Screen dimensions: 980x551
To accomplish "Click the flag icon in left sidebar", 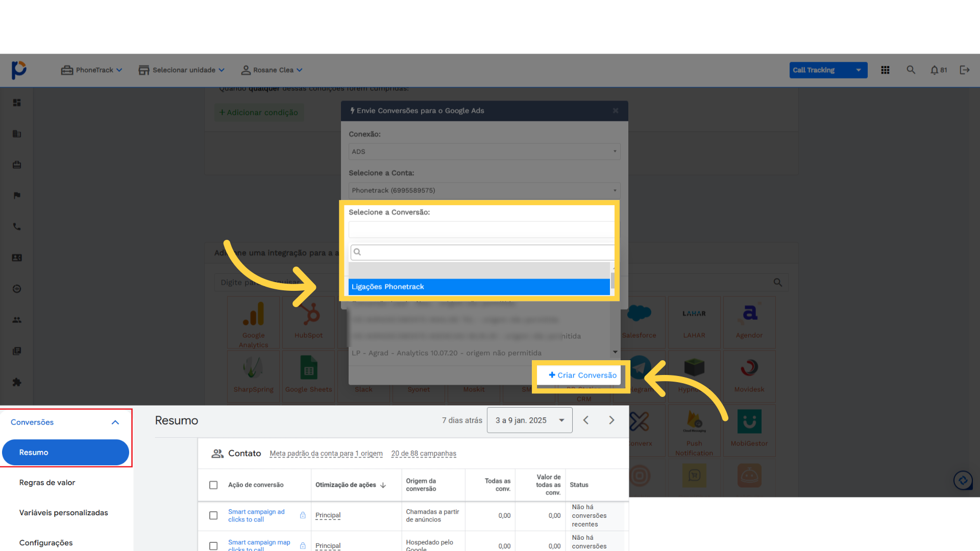I will 17,195.
